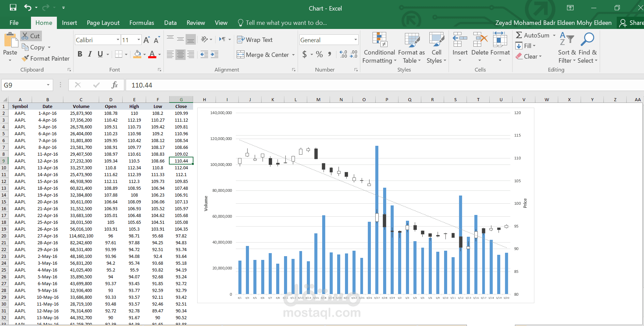Switch to the Formulas tab
Image resolution: width=644 pixels, height=326 pixels.
tap(142, 23)
